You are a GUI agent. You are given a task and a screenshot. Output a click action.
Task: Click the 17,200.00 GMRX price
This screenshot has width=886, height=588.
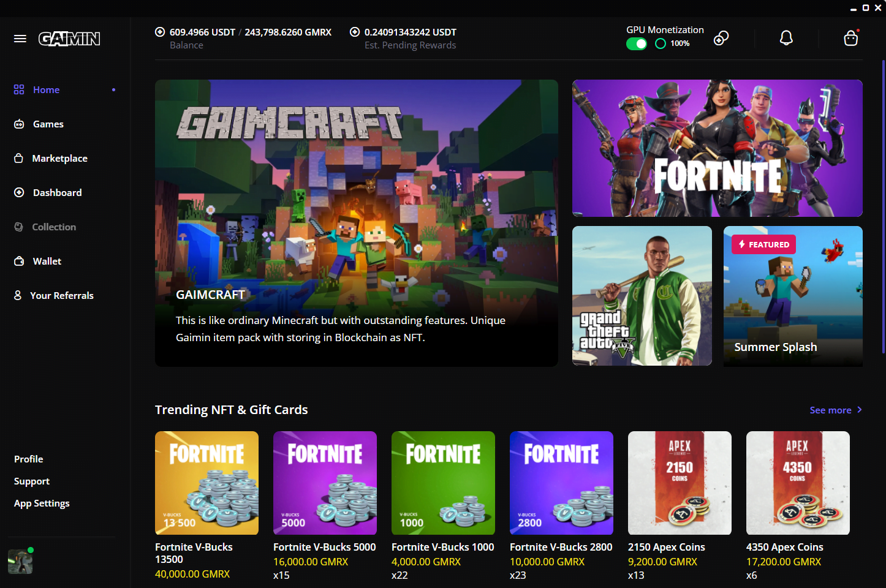click(784, 562)
